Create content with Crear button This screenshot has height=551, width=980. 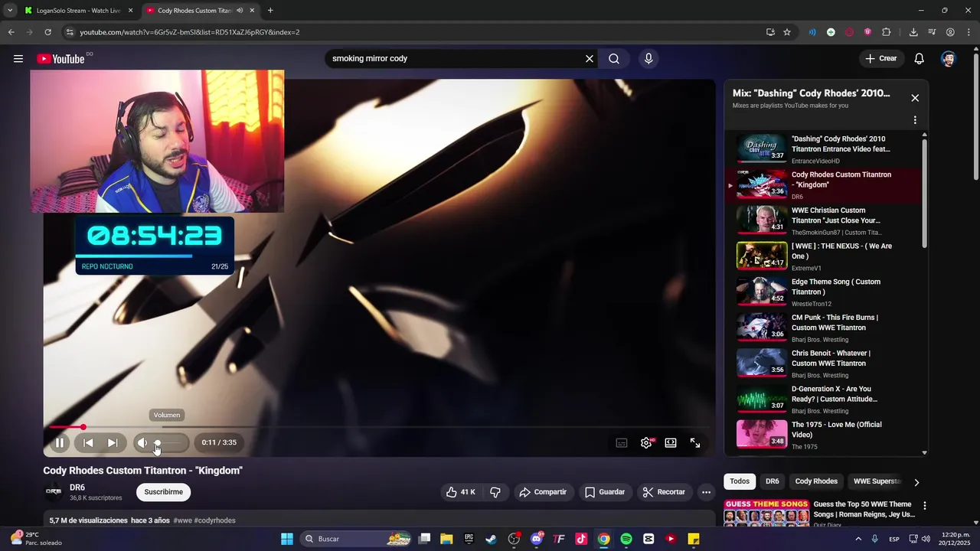click(880, 59)
